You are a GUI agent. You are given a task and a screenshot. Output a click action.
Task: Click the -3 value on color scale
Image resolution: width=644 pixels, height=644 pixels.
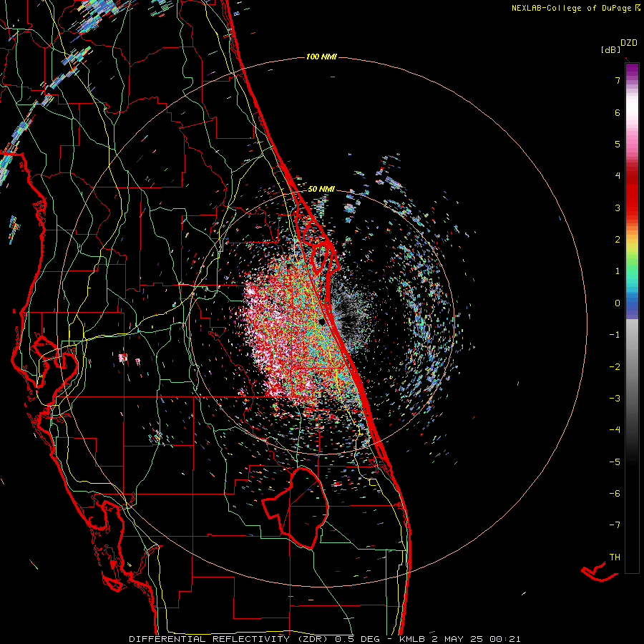615,399
